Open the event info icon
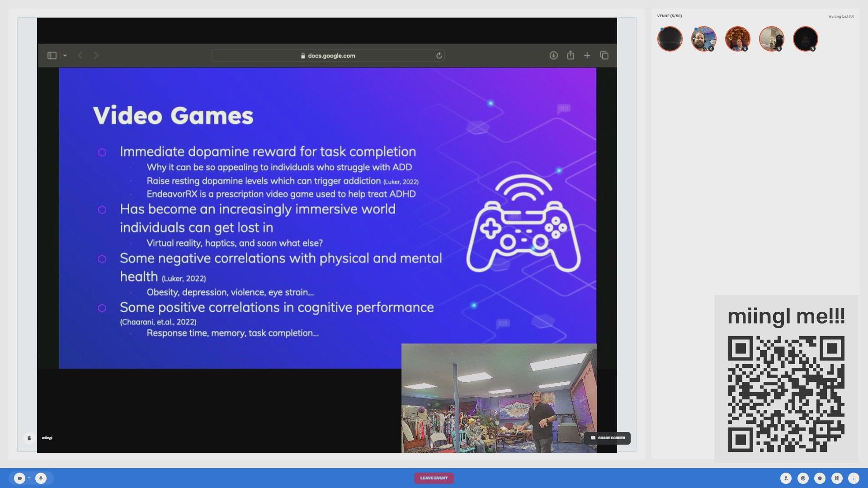This screenshot has width=868, height=488. click(x=820, y=478)
